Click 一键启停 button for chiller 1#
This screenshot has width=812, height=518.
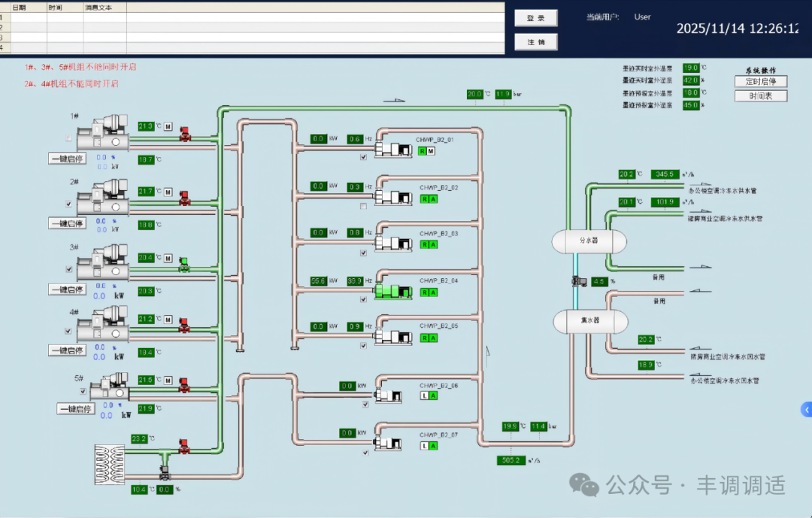[x=68, y=159]
